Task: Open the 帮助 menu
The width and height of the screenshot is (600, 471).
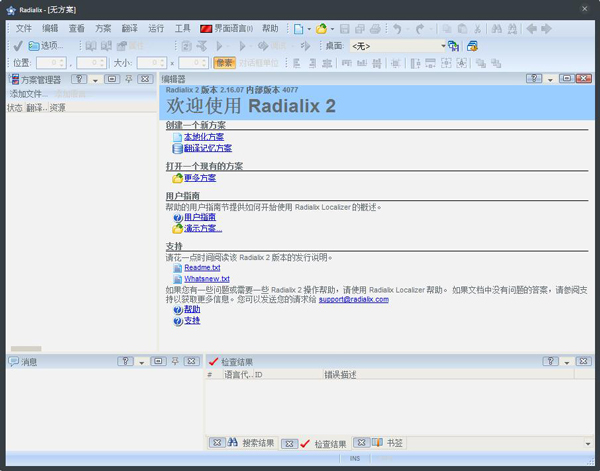Action: coord(270,28)
